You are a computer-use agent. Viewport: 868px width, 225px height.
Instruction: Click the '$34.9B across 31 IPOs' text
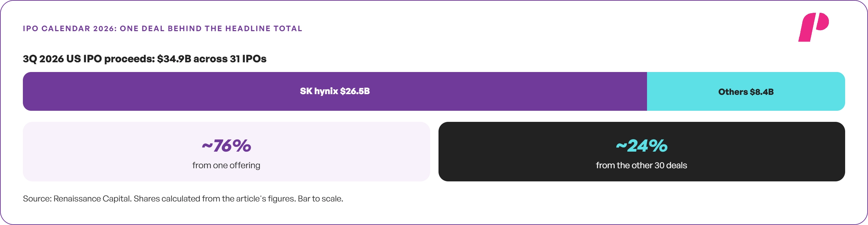click(212, 59)
